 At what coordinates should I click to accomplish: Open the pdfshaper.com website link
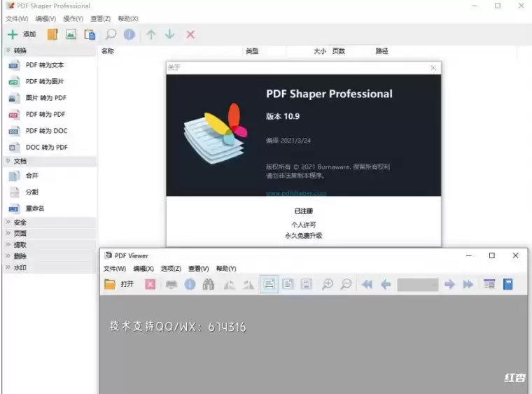(296, 193)
